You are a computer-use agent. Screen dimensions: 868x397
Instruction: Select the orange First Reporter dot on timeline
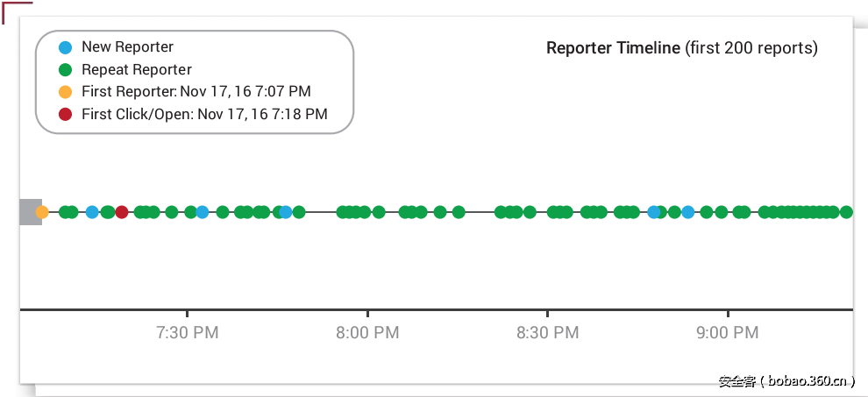[x=42, y=212]
